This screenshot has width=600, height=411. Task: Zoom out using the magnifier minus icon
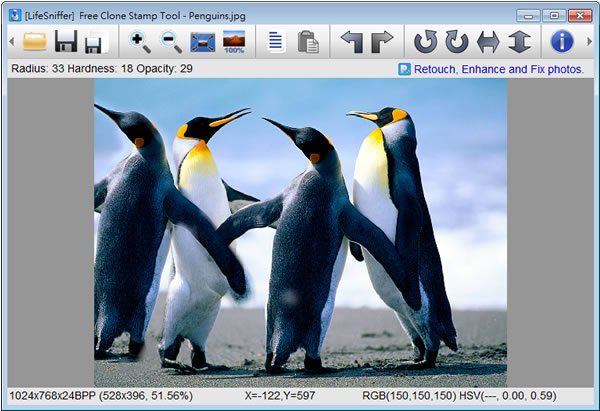pos(171,42)
